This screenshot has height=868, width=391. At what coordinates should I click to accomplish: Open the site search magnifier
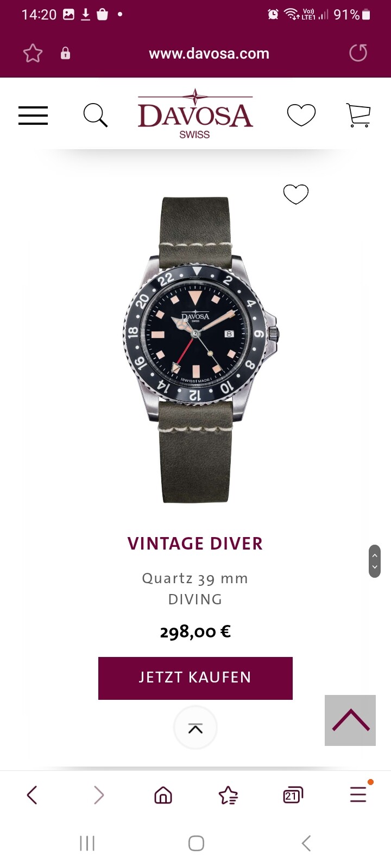[95, 116]
